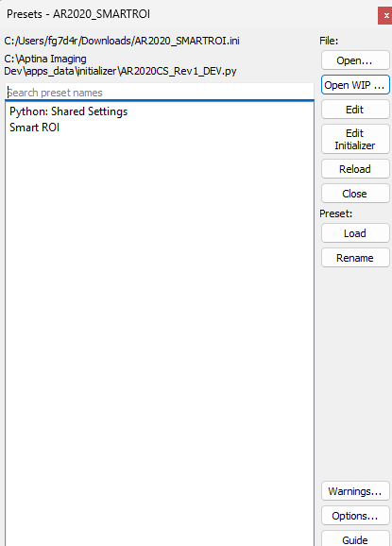The width and height of the screenshot is (392, 546).
Task: Open the Edit Initializer option
Action: pyautogui.click(x=355, y=139)
